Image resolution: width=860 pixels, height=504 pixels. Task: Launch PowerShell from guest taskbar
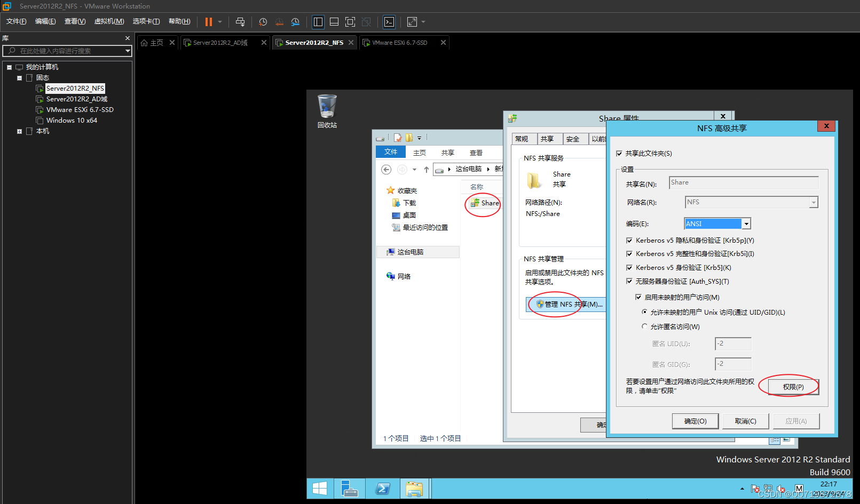pos(383,489)
